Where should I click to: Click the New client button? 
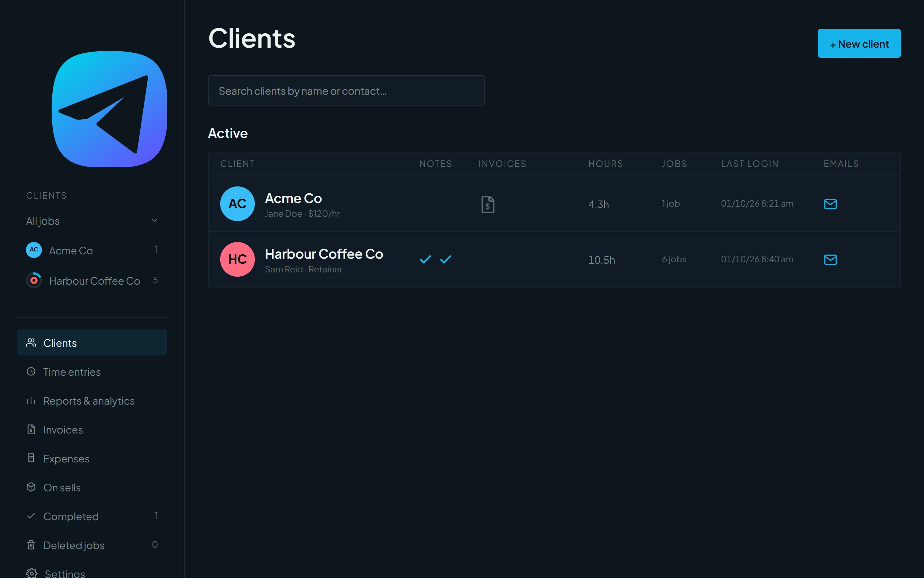point(859,44)
